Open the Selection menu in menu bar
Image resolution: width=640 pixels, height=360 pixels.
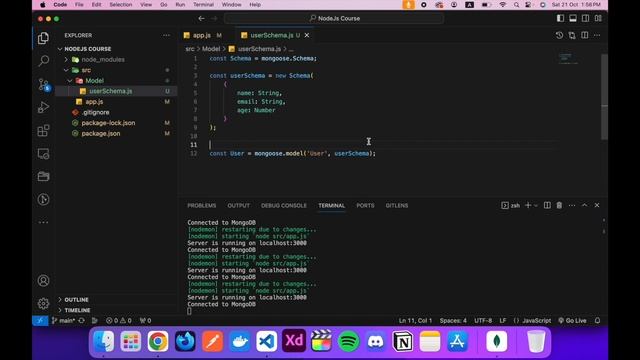pyautogui.click(x=120, y=4)
